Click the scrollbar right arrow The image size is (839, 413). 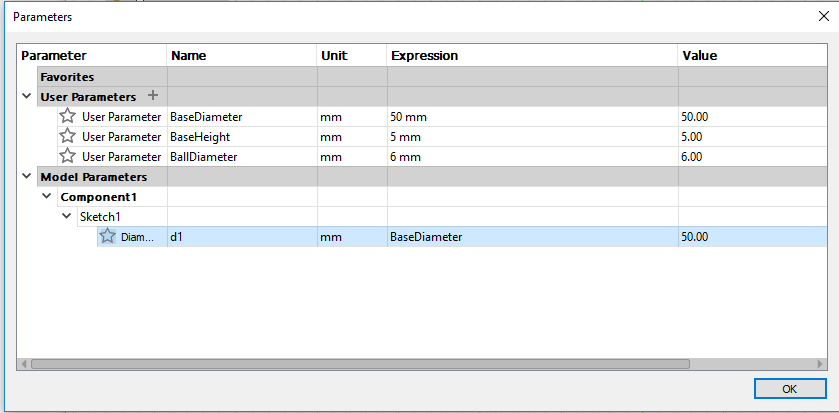(x=820, y=364)
